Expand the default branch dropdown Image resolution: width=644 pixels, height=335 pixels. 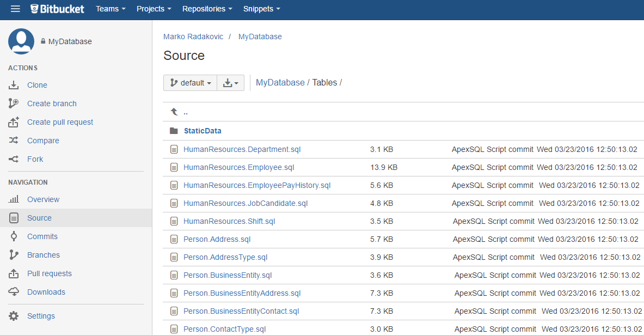(x=190, y=83)
